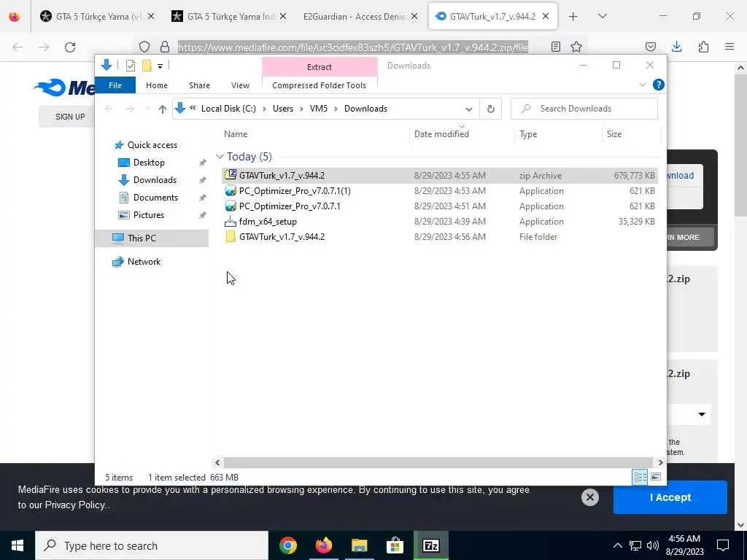Open the Firefox extensions icon
The width and height of the screenshot is (747, 560).
click(x=703, y=47)
